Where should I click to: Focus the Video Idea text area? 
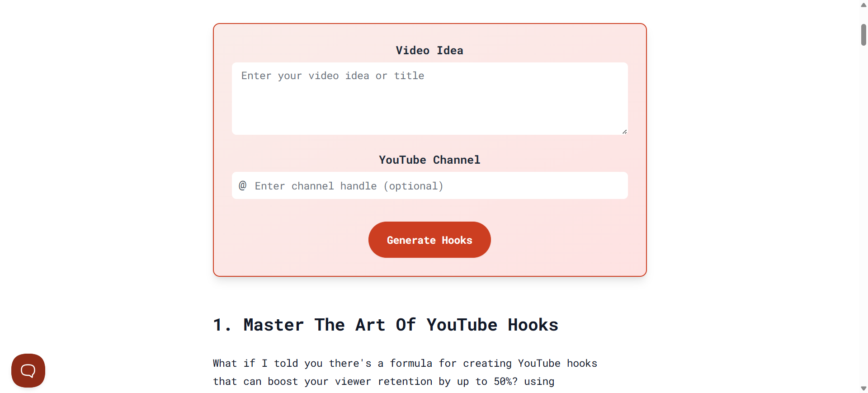(x=430, y=99)
